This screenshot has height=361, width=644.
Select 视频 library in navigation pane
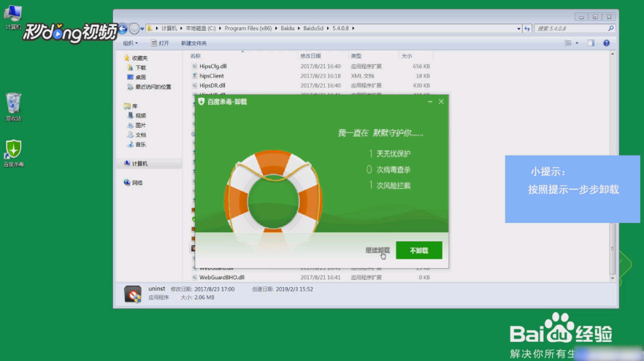pyautogui.click(x=140, y=115)
